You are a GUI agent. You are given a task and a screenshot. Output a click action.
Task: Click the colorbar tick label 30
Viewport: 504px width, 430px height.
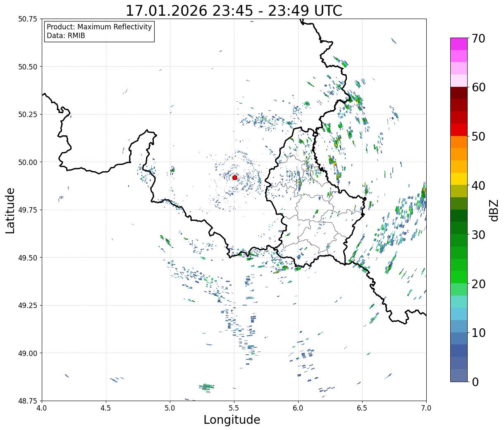[x=478, y=234]
